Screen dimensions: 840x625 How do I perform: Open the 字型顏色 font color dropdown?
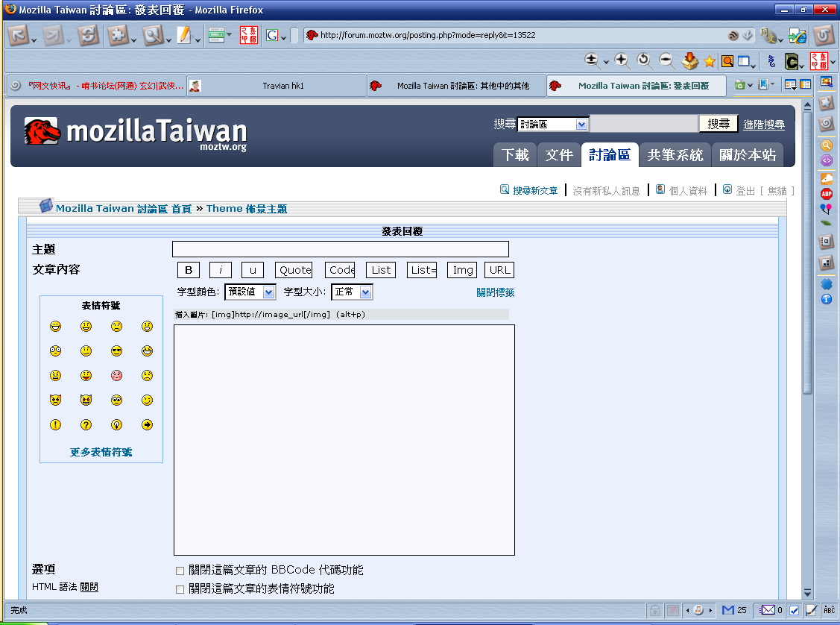(250, 292)
